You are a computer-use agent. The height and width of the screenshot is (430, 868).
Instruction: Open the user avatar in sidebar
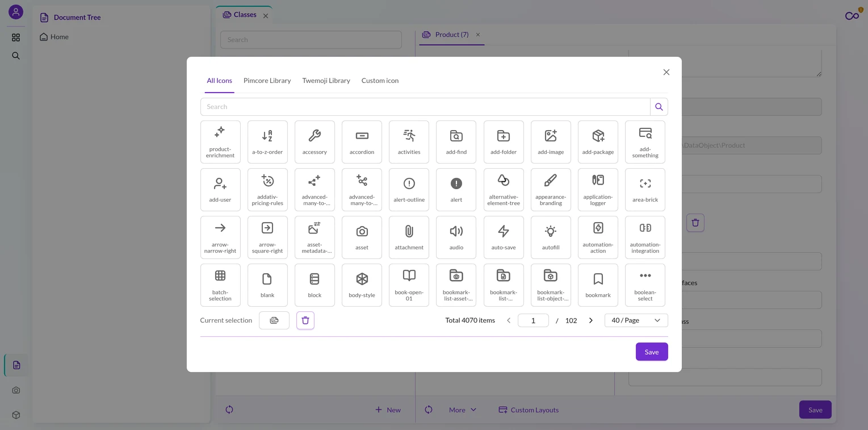pos(16,11)
